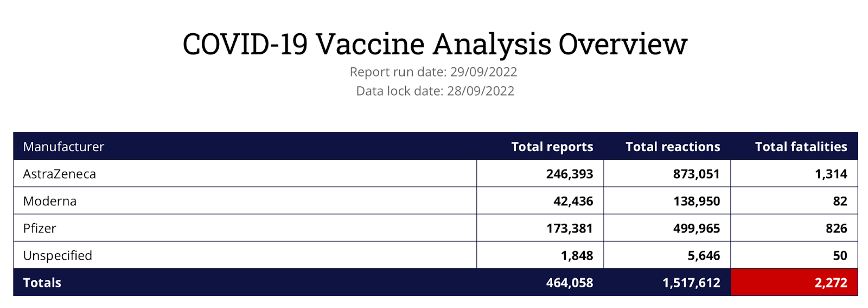The image size is (868, 308).
Task: Click the 464,058 total reports cell
Action: [x=540, y=282]
